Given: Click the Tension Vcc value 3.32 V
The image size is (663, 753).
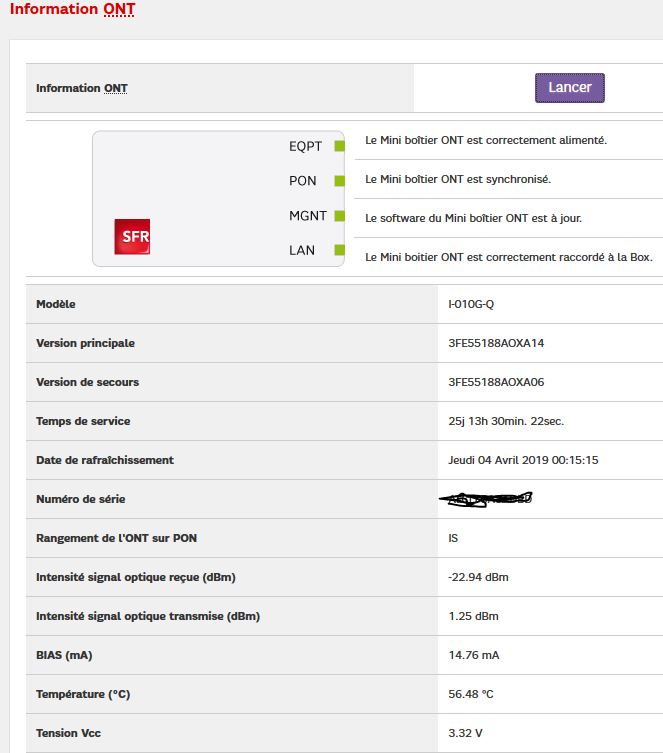Looking at the screenshot, I should pyautogui.click(x=465, y=733).
